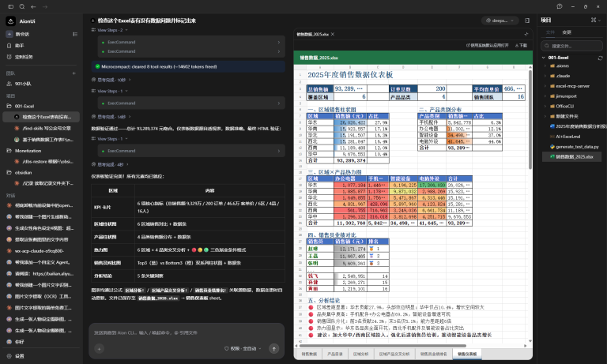The image size is (607, 364).
Task: Expand the first ExecCommand step
Action: (191, 42)
